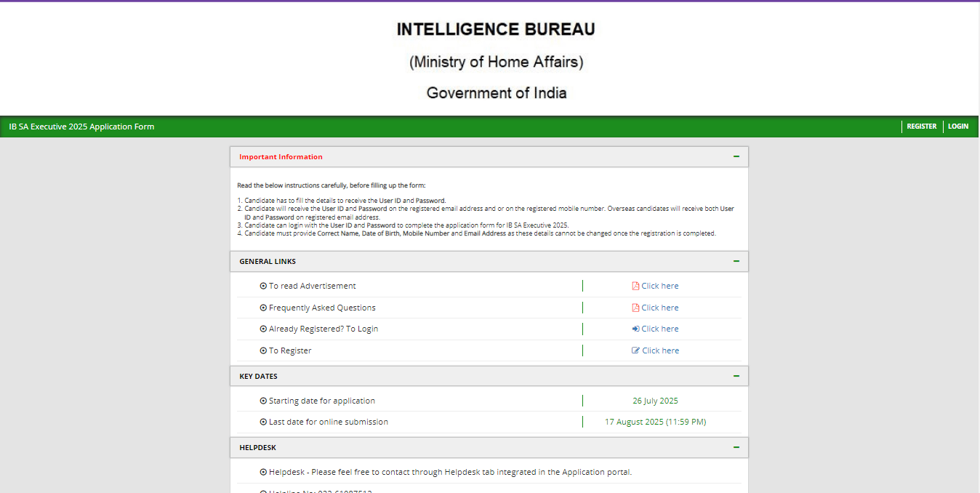Click the 26 July 2025 starting date link
This screenshot has height=493, width=980.
654,401
